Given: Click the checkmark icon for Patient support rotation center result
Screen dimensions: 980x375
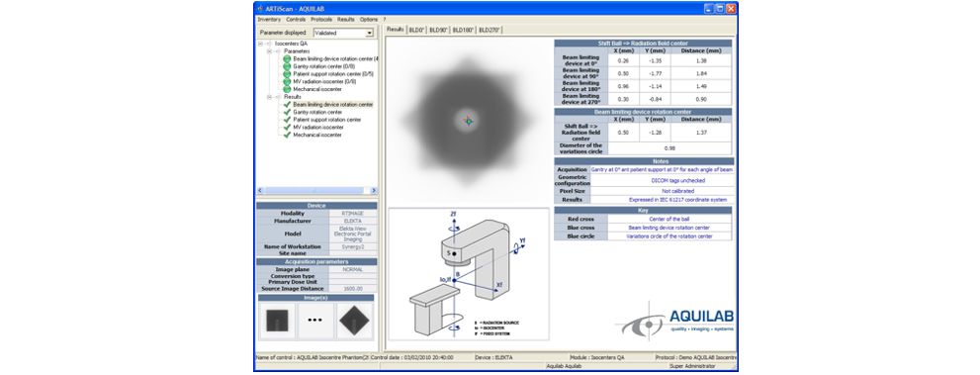Looking at the screenshot, I should click(287, 120).
